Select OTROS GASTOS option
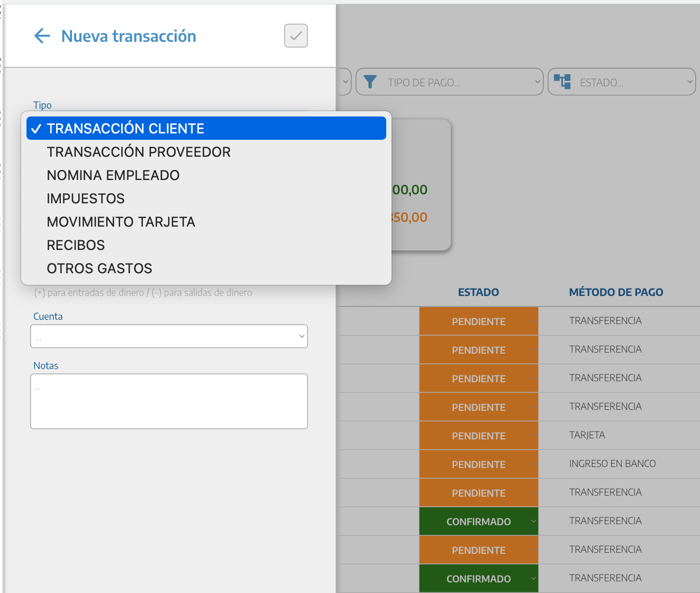700x593 pixels. (99, 268)
